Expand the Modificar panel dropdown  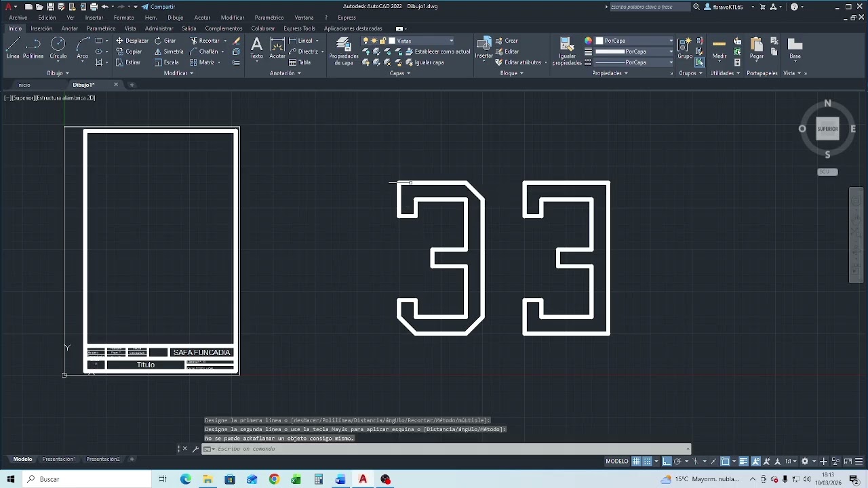pyautogui.click(x=179, y=73)
